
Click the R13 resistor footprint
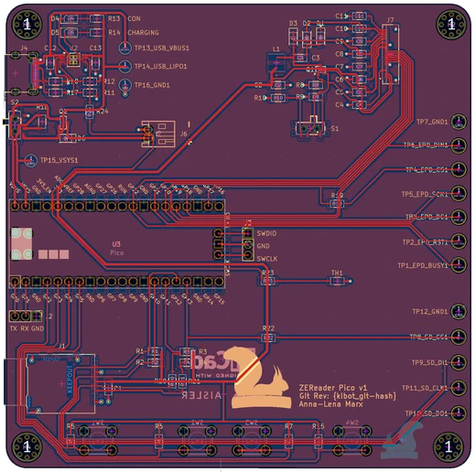tap(96, 19)
